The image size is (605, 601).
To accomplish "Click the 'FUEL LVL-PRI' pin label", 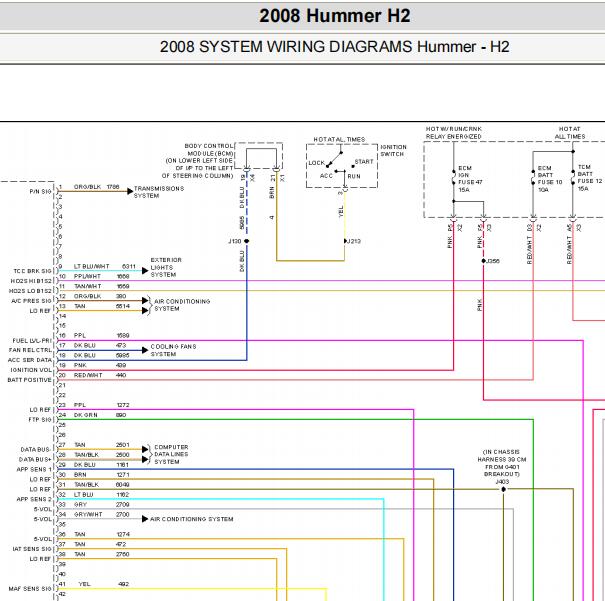I will pos(32,341).
